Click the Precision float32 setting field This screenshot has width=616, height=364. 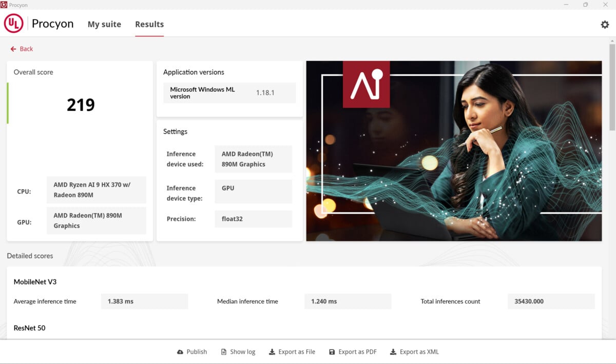pyautogui.click(x=253, y=219)
